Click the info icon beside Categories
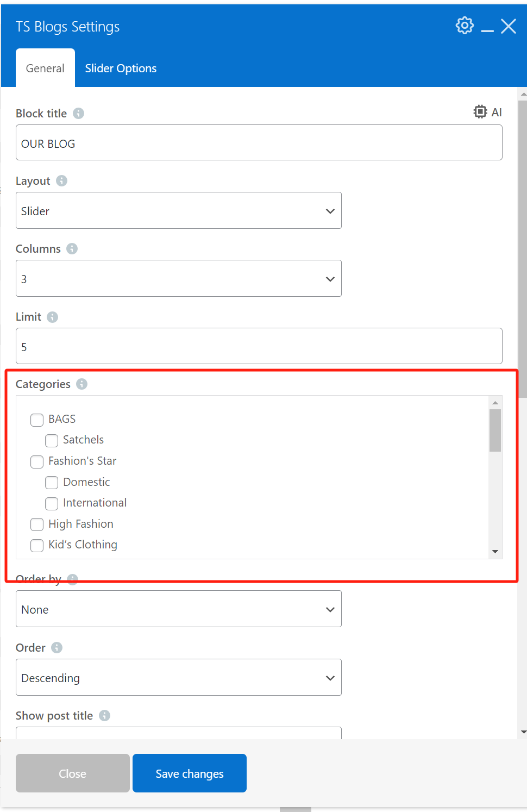Image resolution: width=527 pixels, height=812 pixels. (81, 384)
